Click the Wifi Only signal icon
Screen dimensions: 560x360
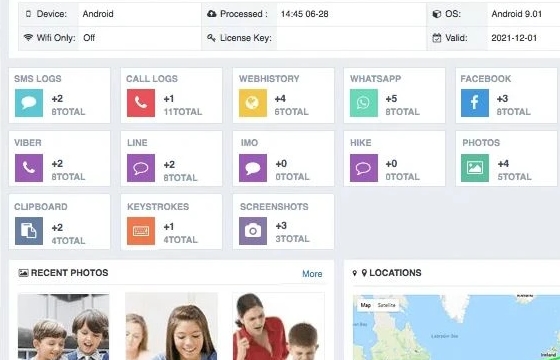pos(28,37)
